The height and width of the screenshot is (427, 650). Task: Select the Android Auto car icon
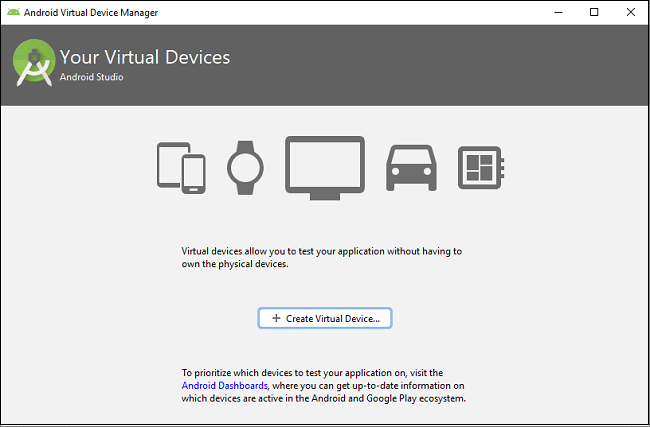click(x=410, y=167)
